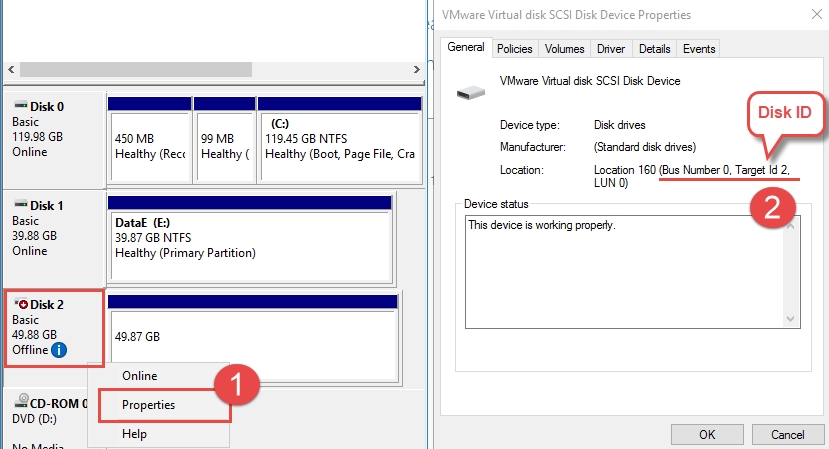The height and width of the screenshot is (449, 829).
Task: Open Help from the context menu
Action: point(134,434)
